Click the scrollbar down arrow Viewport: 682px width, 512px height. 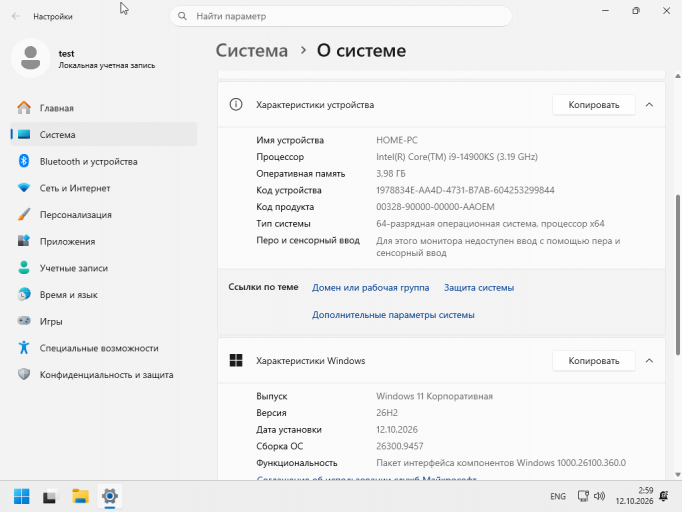pos(677,475)
